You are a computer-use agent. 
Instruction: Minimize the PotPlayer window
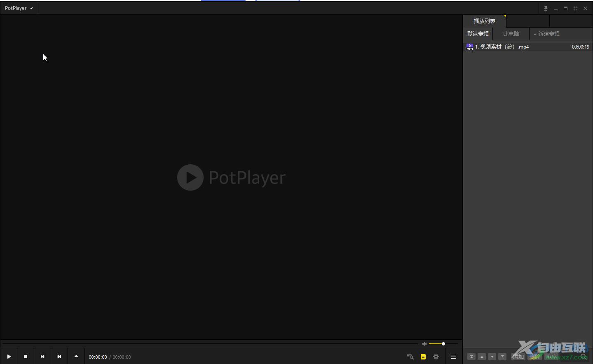click(555, 8)
